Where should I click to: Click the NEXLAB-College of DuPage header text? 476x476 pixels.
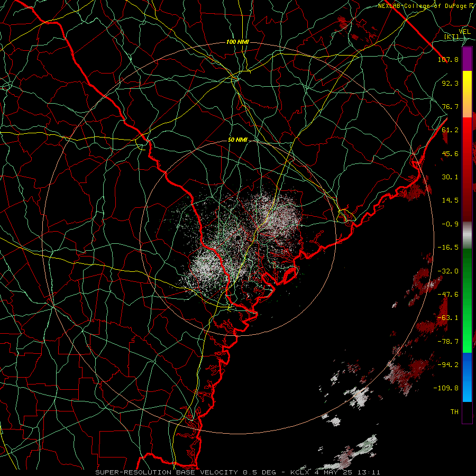[423, 6]
